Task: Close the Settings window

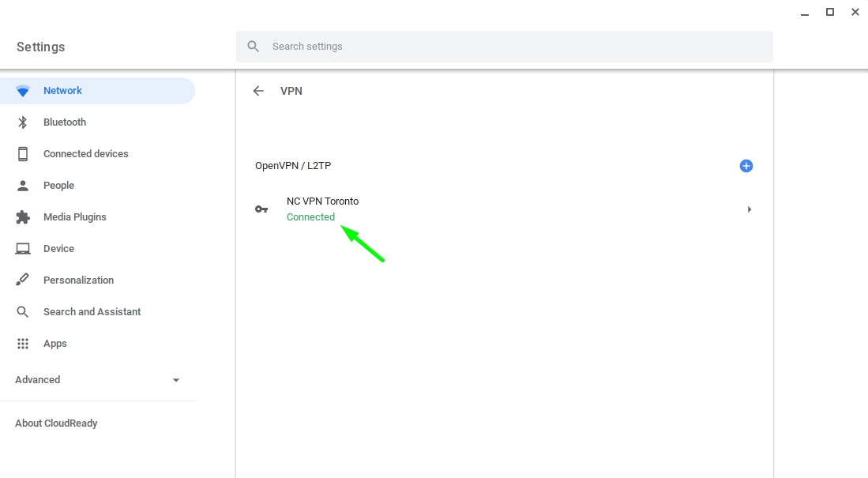Action: [x=855, y=12]
